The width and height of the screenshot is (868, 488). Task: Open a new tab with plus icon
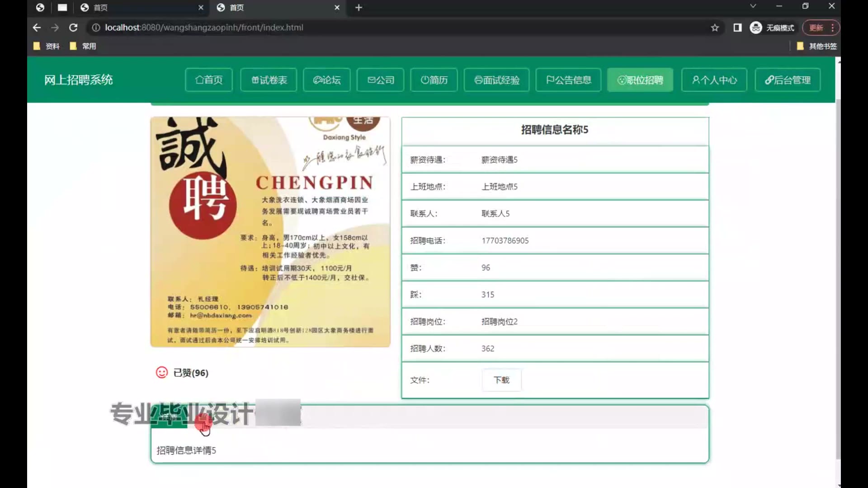[359, 8]
